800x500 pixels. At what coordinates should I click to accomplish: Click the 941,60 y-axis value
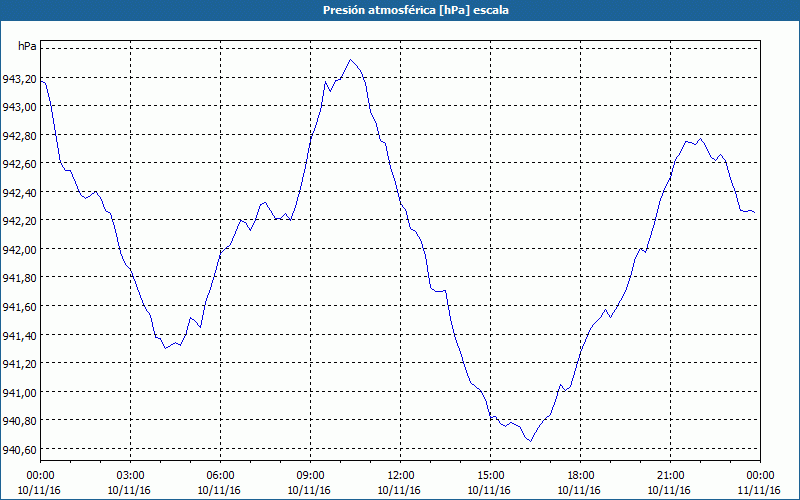[19, 307]
